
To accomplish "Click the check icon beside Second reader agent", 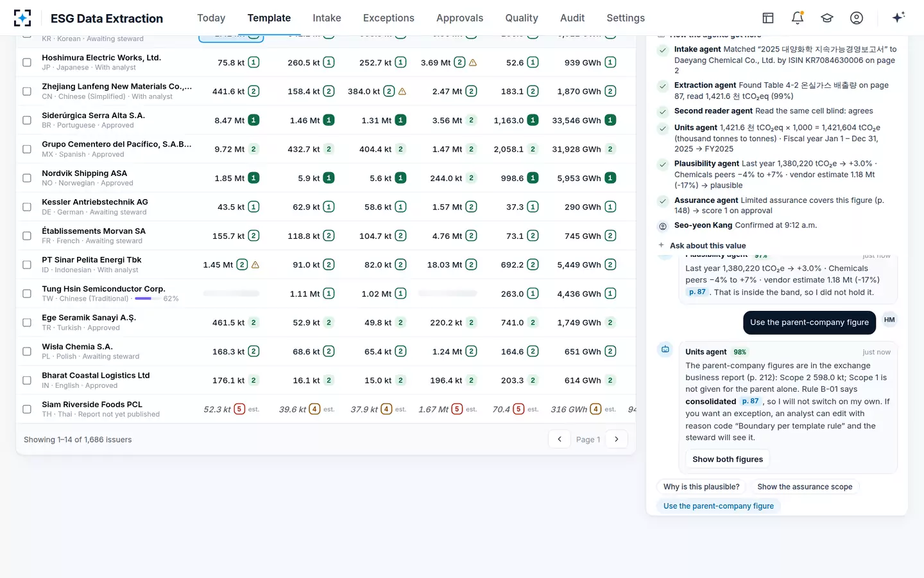I will click(663, 111).
